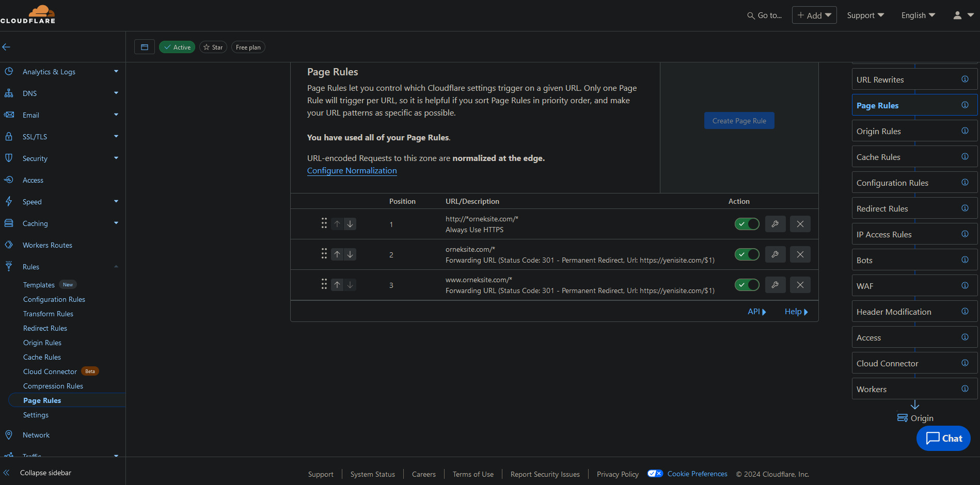Screen dimensions: 980x485
Task: Toggle rule 3 www.orneksite.com/* switch
Action: (x=747, y=285)
